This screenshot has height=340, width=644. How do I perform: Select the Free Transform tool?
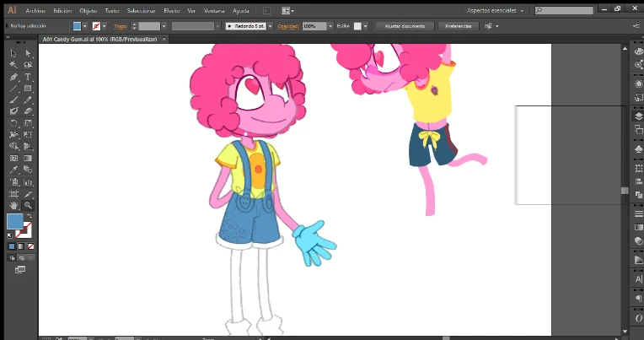coord(28,134)
